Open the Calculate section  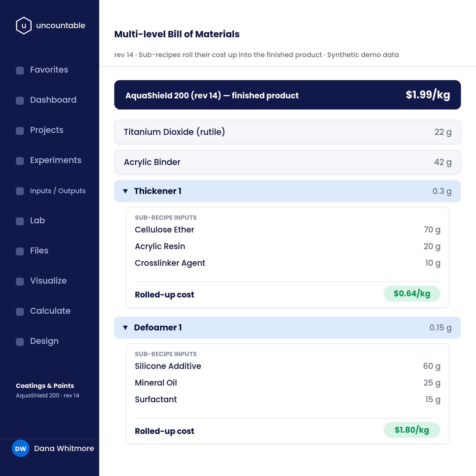click(50, 311)
